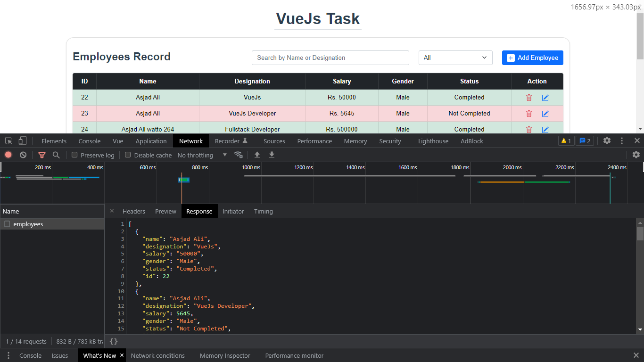Screen dimensions: 644x362
Task: Switch to the Preview tab
Action: coord(165,211)
